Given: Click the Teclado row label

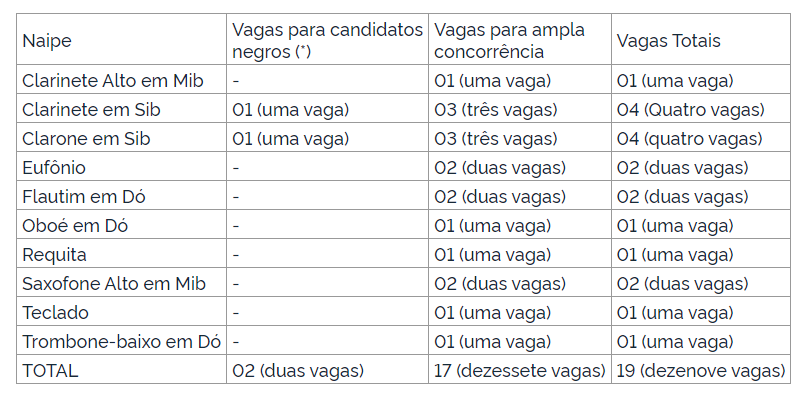Looking at the screenshot, I should point(121,311).
